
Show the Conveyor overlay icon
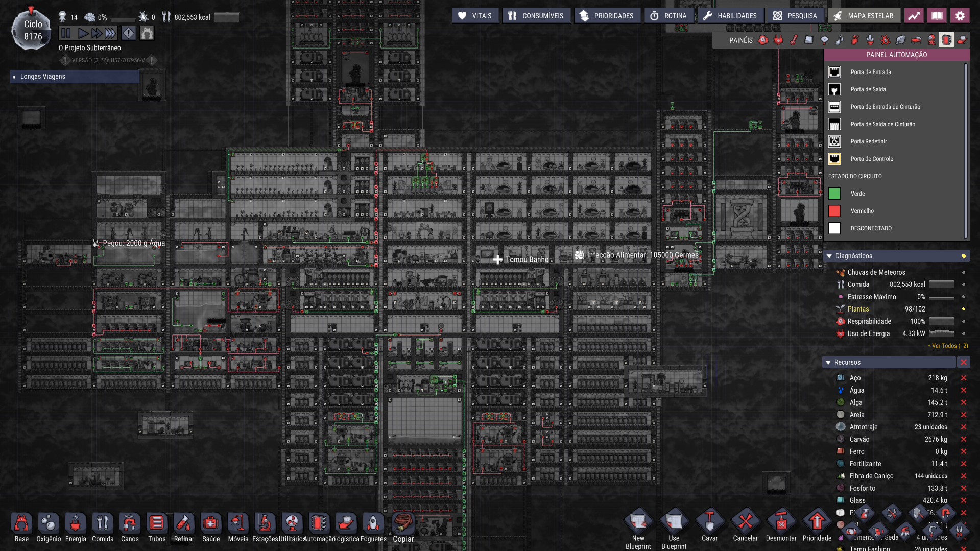[962, 40]
